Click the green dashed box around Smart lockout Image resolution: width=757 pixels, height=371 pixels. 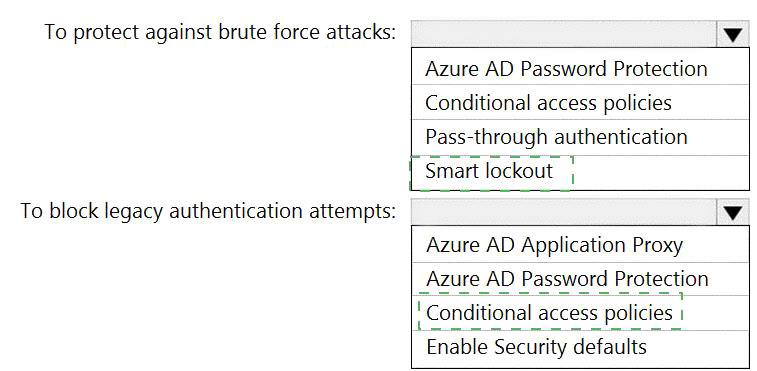(x=491, y=173)
